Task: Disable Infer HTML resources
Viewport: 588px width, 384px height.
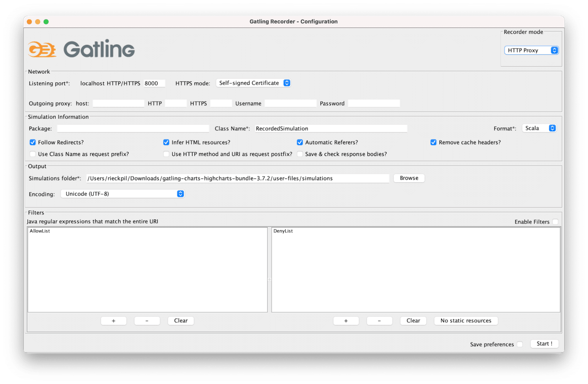Action: [166, 142]
